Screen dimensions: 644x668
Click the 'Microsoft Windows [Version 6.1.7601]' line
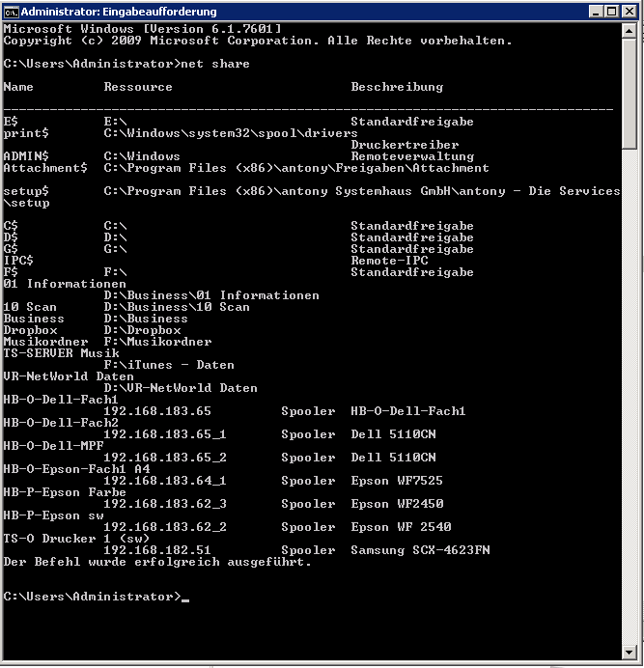click(142, 29)
